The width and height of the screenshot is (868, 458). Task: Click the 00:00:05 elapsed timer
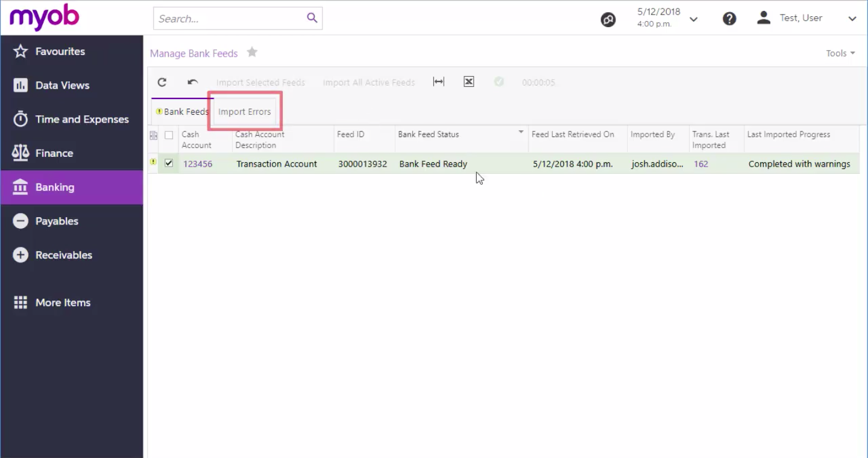pyautogui.click(x=538, y=83)
